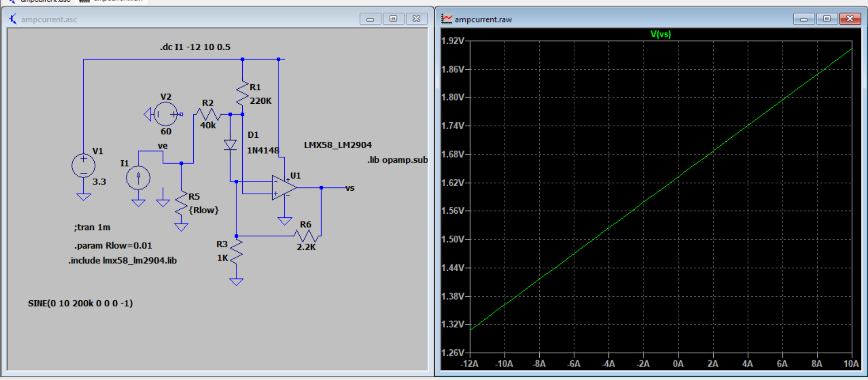868x380 pixels.
Task: Select the D1 diode symbol
Action: tap(230, 145)
